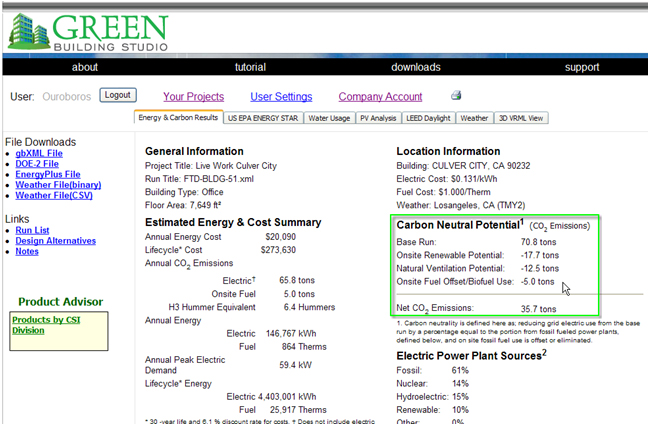
Task: Switch to the Weather tab
Action: click(x=474, y=118)
